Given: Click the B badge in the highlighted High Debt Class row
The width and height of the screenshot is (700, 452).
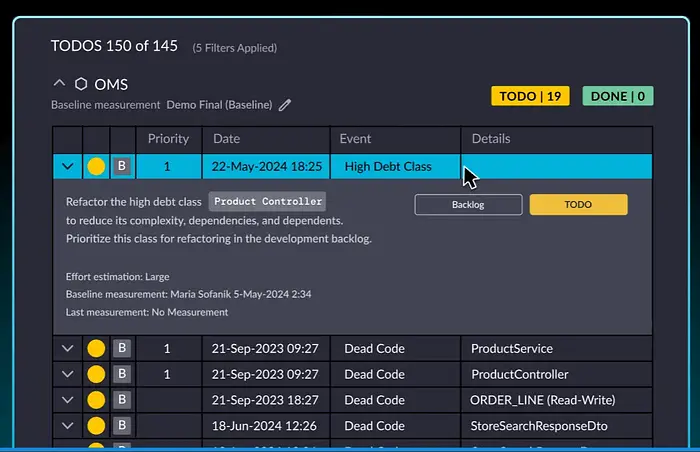Looking at the screenshot, I should [122, 166].
